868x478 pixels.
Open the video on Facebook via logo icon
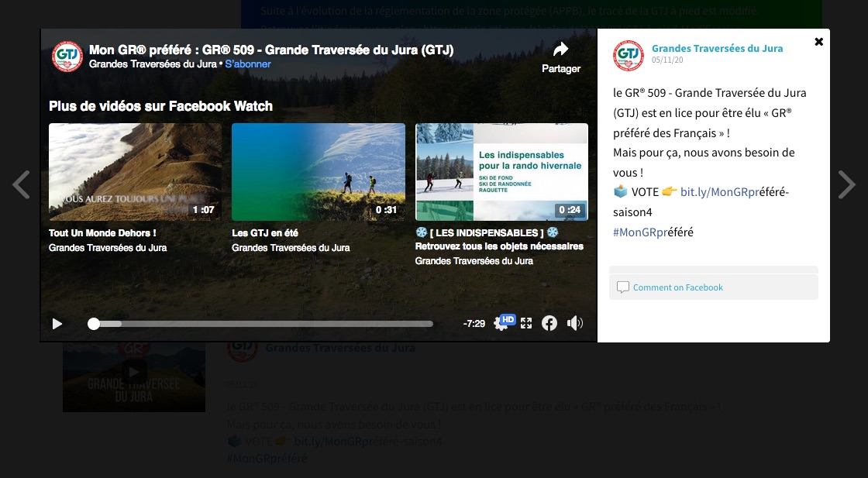click(549, 323)
